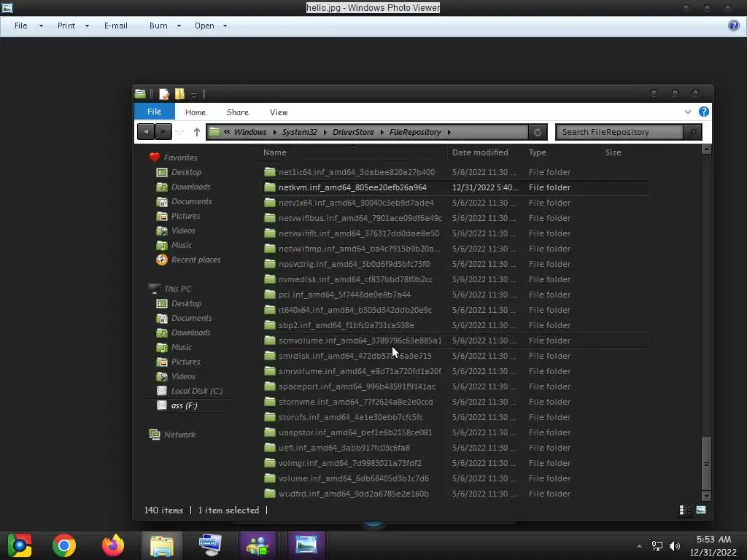Click the Properties quick access icon
Viewport: 747px width, 560px height.
(x=164, y=94)
